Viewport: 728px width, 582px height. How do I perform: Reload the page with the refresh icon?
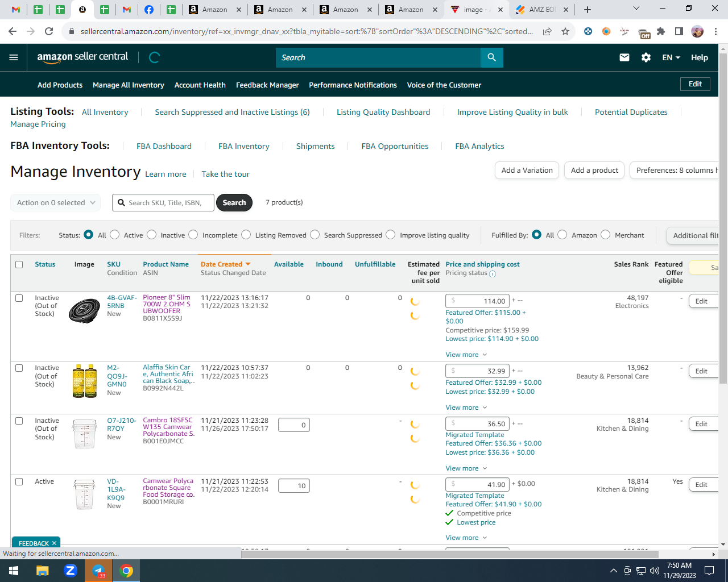(49, 31)
